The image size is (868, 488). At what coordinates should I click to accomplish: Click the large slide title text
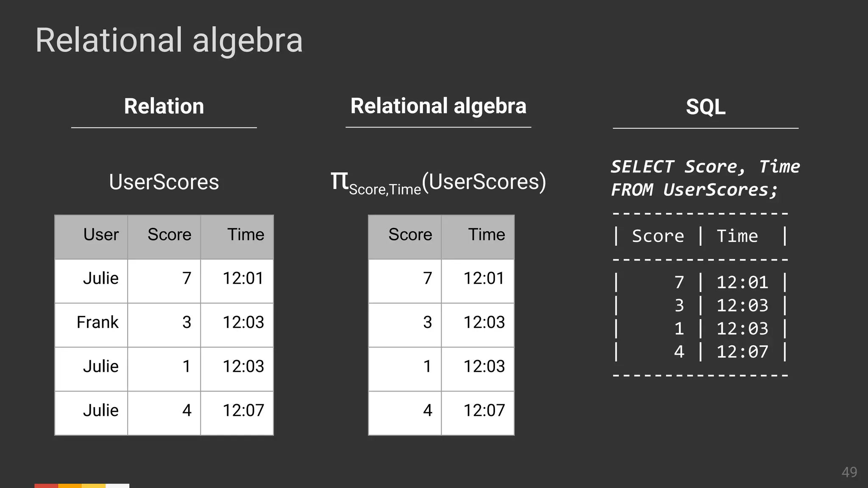click(169, 41)
